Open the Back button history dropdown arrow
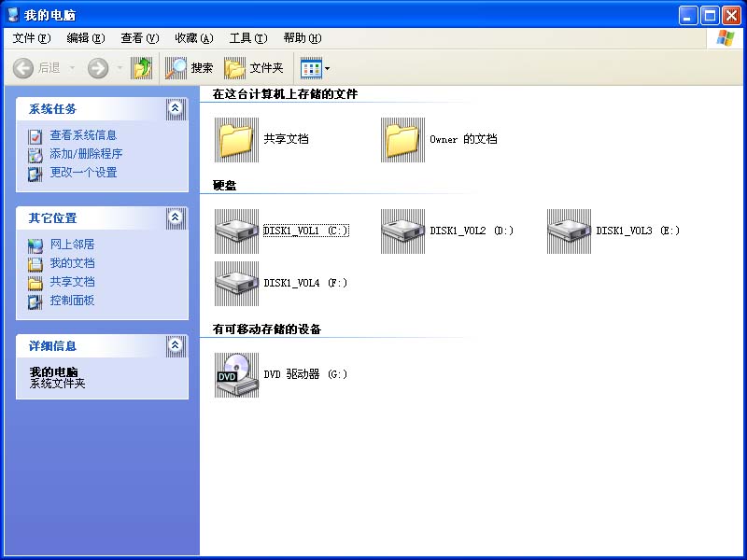The width and height of the screenshot is (747, 560). pos(72,68)
